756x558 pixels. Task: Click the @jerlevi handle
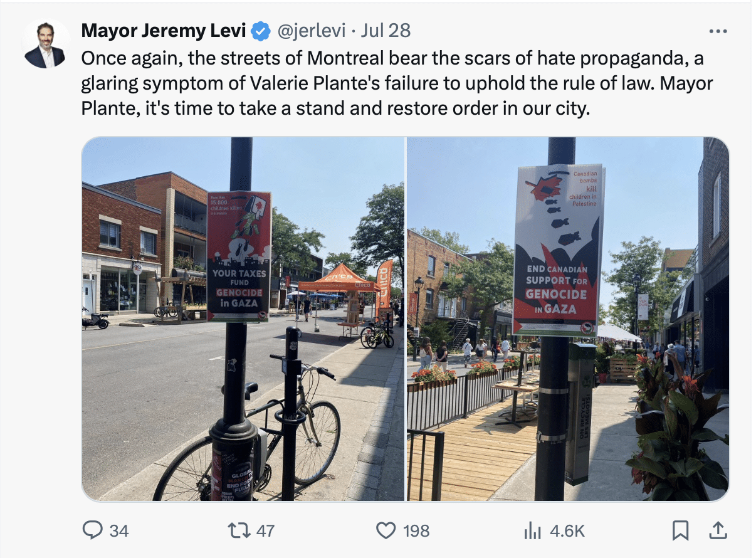tap(310, 30)
